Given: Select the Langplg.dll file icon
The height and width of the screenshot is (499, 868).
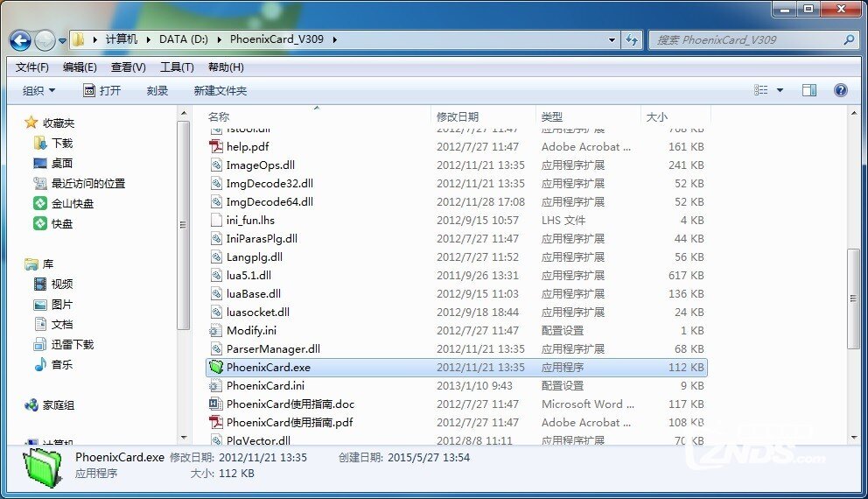Looking at the screenshot, I should click(x=216, y=257).
